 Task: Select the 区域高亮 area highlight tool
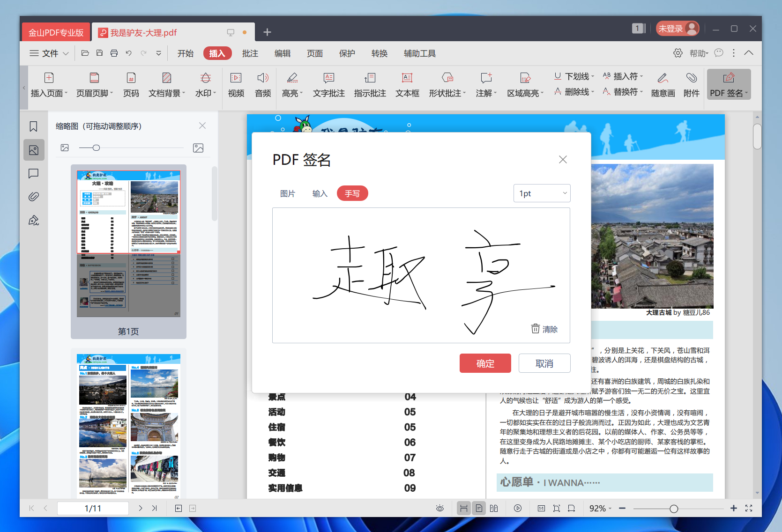click(525, 85)
